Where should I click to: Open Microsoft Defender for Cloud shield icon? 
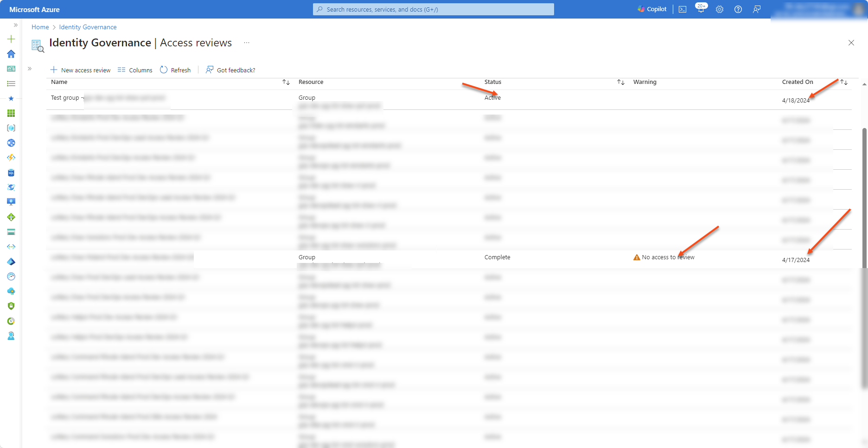[x=11, y=306]
